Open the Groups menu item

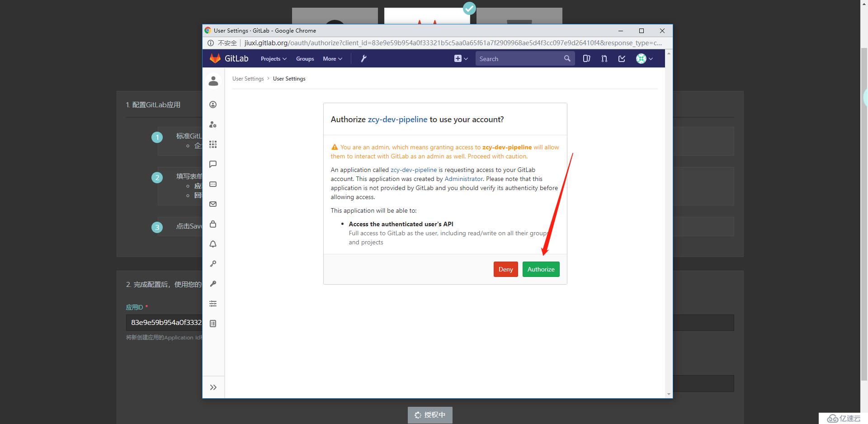(x=305, y=59)
